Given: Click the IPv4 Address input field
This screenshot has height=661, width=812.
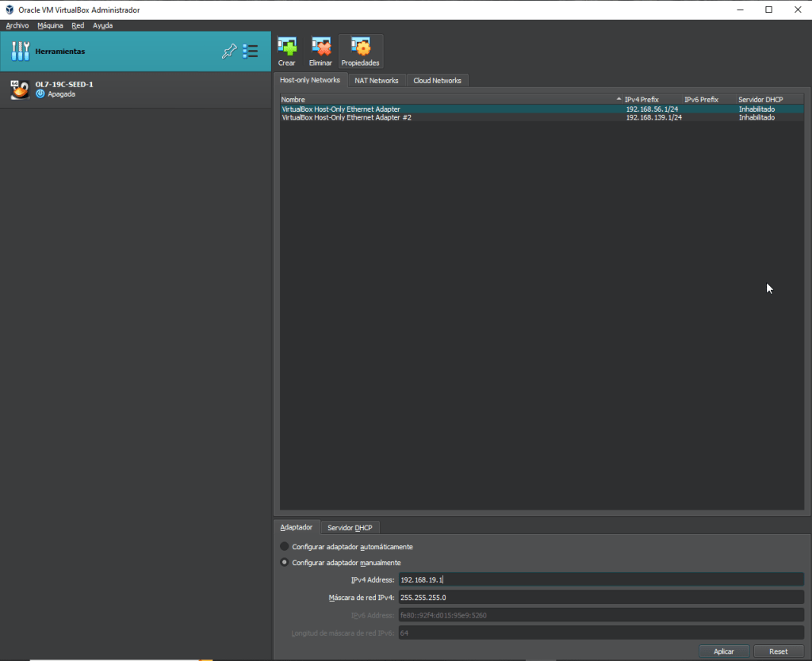Looking at the screenshot, I should 600,580.
